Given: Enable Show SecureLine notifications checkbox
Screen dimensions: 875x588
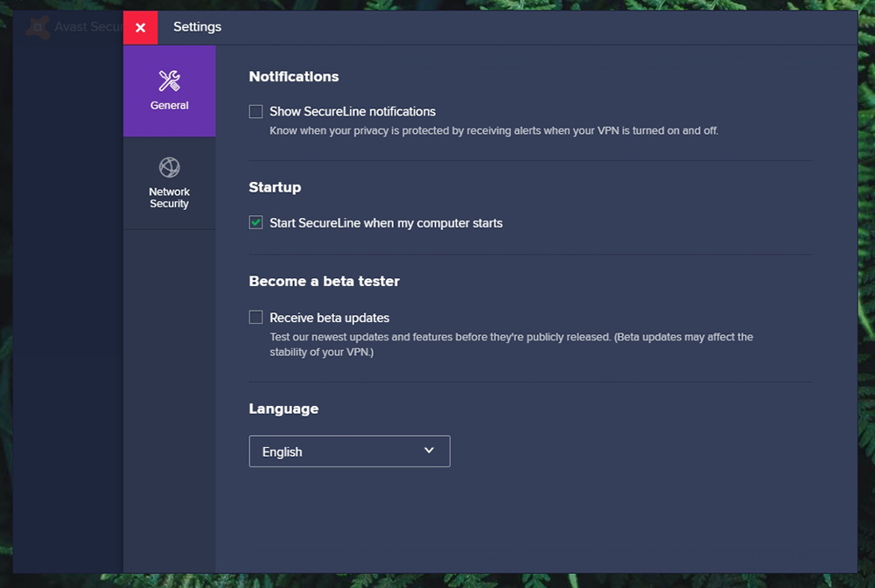Looking at the screenshot, I should pyautogui.click(x=255, y=112).
